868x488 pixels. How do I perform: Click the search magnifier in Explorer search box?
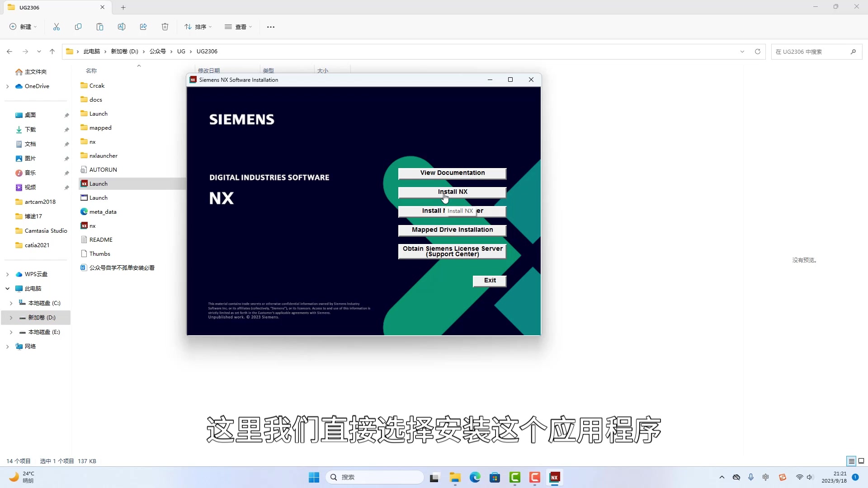point(853,52)
